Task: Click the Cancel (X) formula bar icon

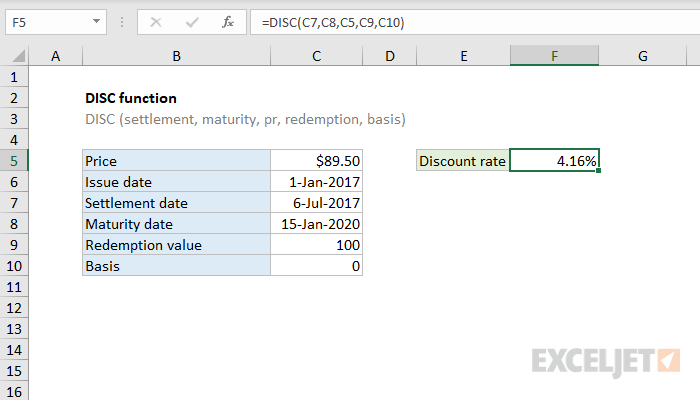Action: point(156,22)
